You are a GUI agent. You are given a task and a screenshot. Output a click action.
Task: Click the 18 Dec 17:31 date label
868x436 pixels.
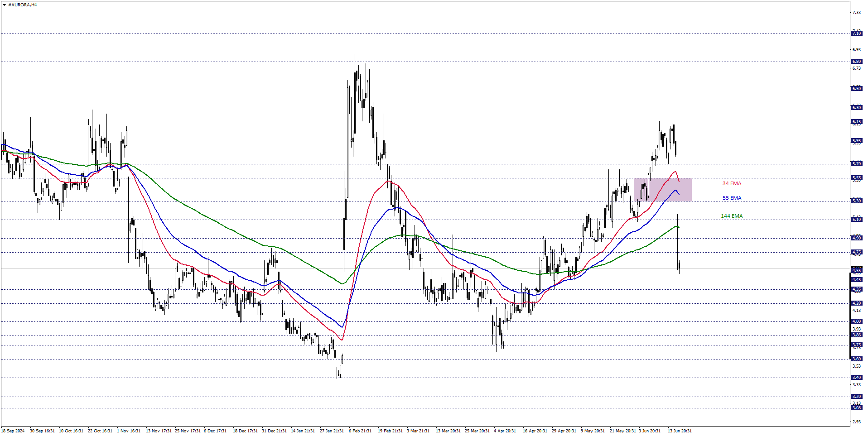pyautogui.click(x=245, y=431)
